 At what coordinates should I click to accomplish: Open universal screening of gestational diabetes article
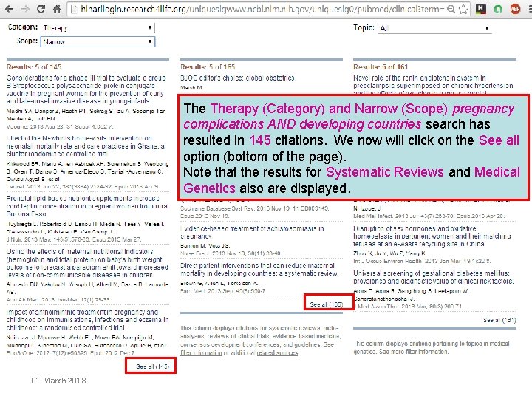tap(434, 277)
